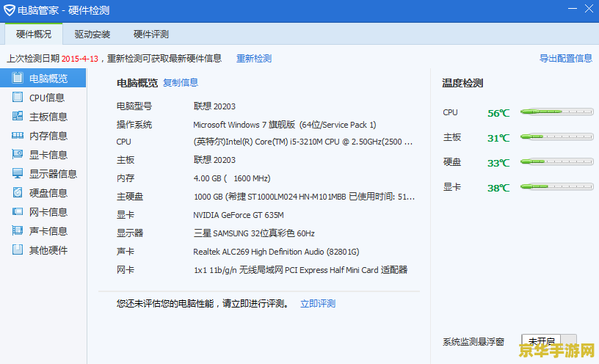The height and width of the screenshot is (364, 599).
Task: Click the 三星 SAMSUNG 32位真彩色 60Hz text
Action: (254, 233)
